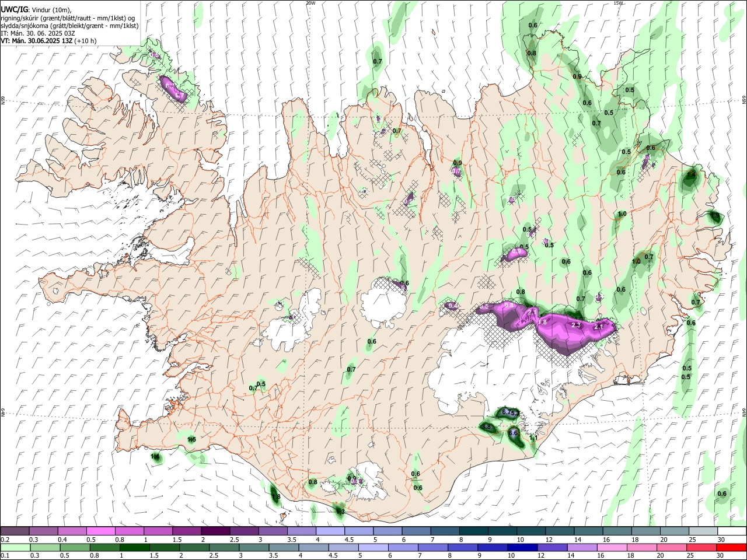Click the "IT: Mán. 30. 06. 2025 03Z" line

(x=38, y=33)
